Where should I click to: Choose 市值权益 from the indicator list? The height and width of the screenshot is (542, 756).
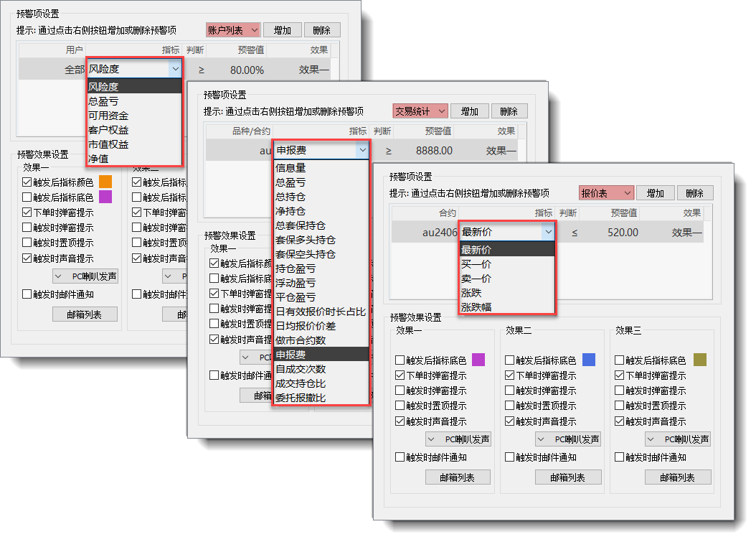(134, 144)
